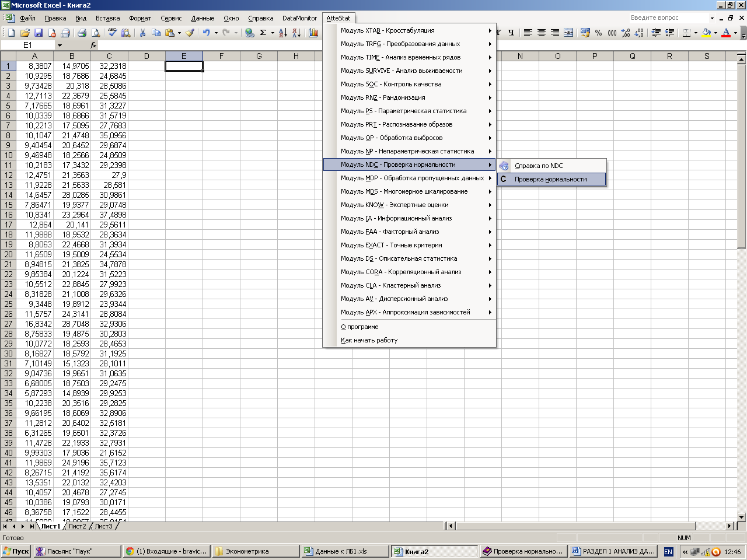
Task: Undo the last action
Action: [x=206, y=33]
